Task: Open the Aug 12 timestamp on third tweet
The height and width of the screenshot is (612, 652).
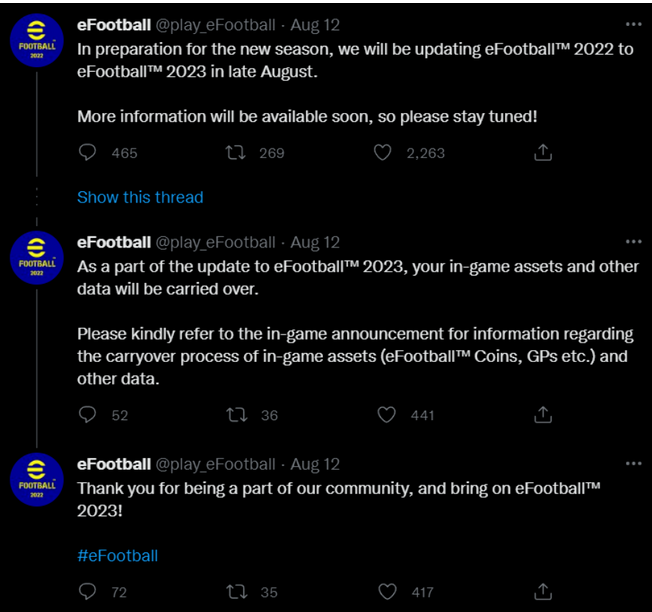Action: pyautogui.click(x=315, y=464)
